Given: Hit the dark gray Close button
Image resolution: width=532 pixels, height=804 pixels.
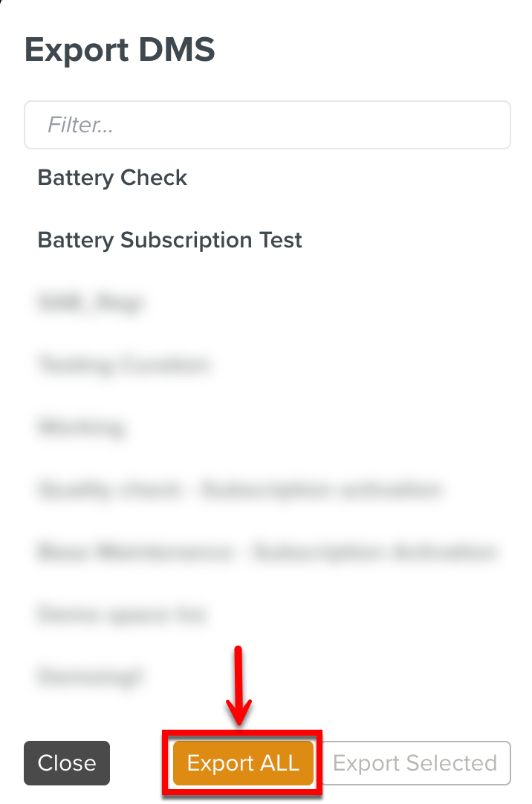Looking at the screenshot, I should (x=67, y=763).
